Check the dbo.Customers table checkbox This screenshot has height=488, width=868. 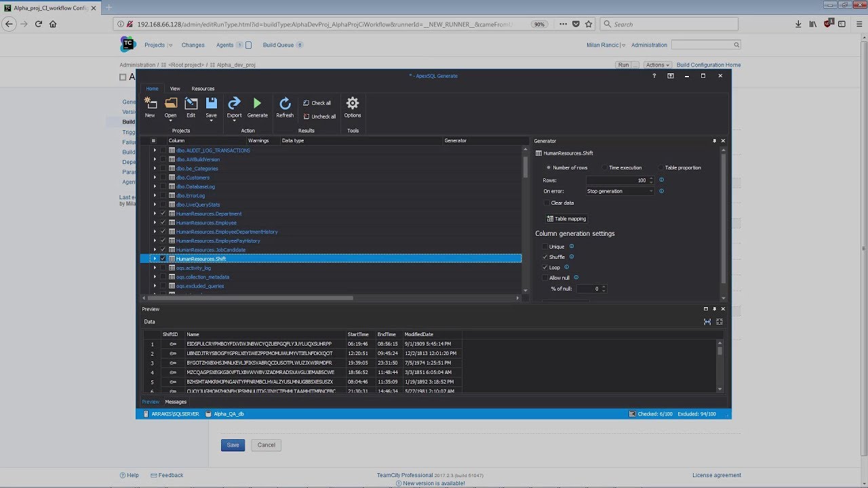click(163, 178)
